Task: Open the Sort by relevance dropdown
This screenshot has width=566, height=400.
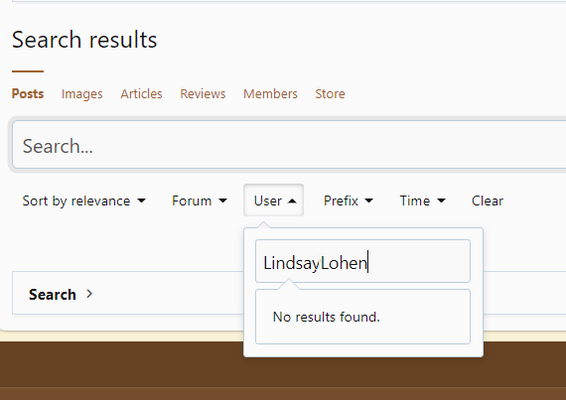Action: pyautogui.click(x=84, y=201)
